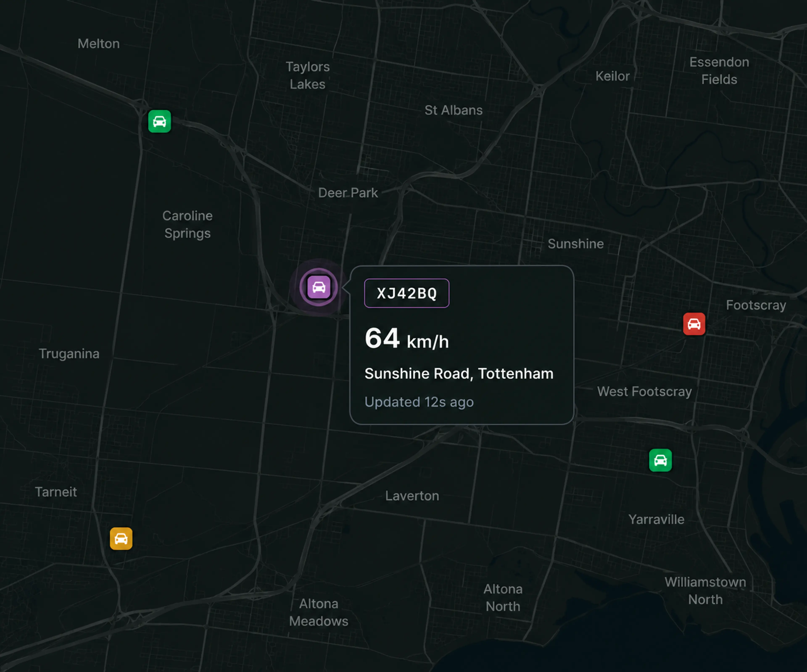Click the Melton map label

point(98,44)
